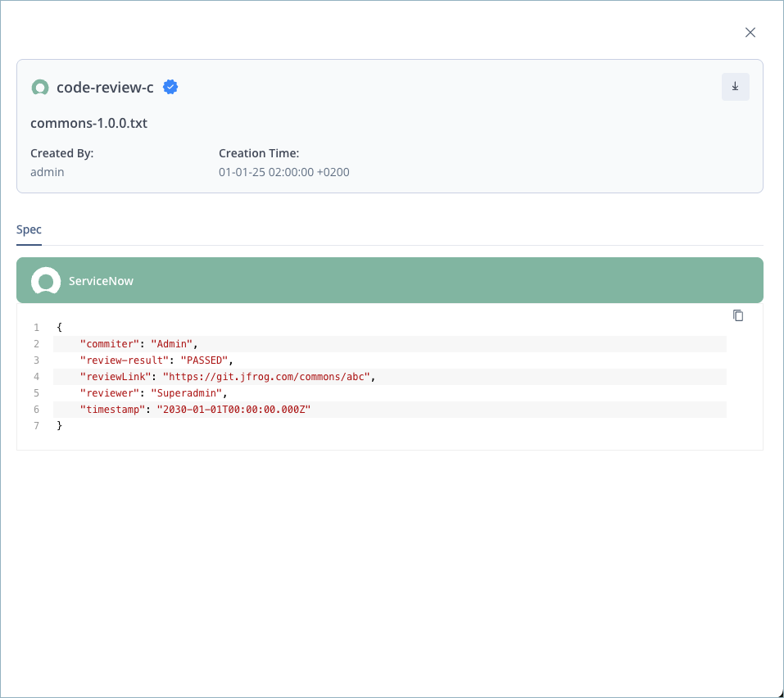Image resolution: width=784 pixels, height=698 pixels.
Task: Click the commons-1.0.0.txt file name
Action: (x=88, y=123)
